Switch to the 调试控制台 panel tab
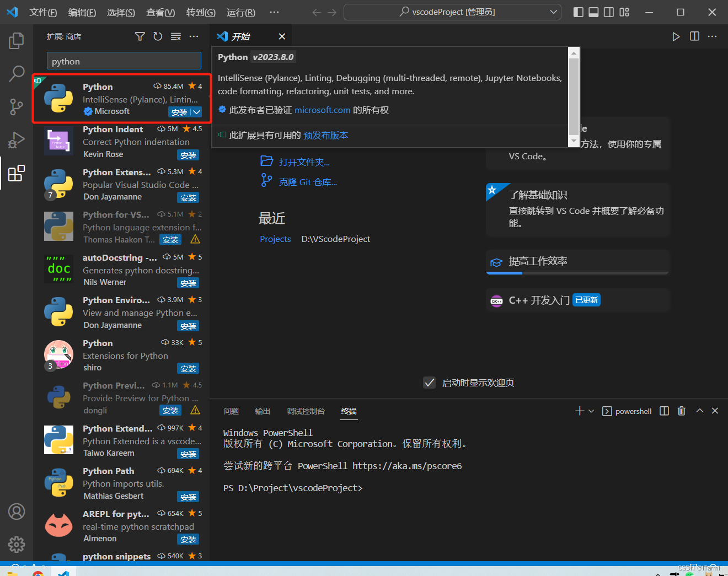Viewport: 728px width, 576px height. coord(306,411)
